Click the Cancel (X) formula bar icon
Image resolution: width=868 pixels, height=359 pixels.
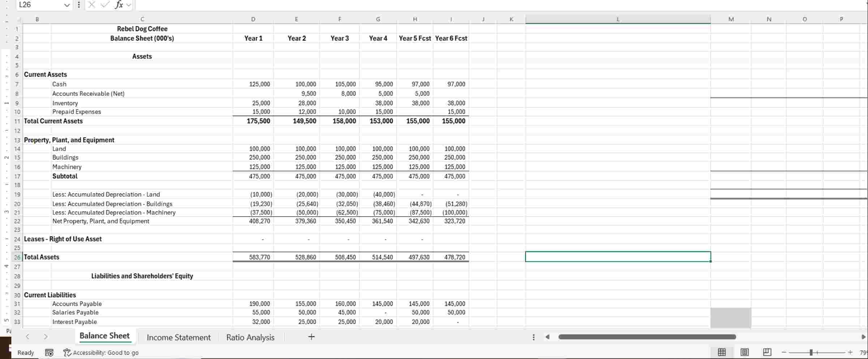pyautogui.click(x=91, y=5)
